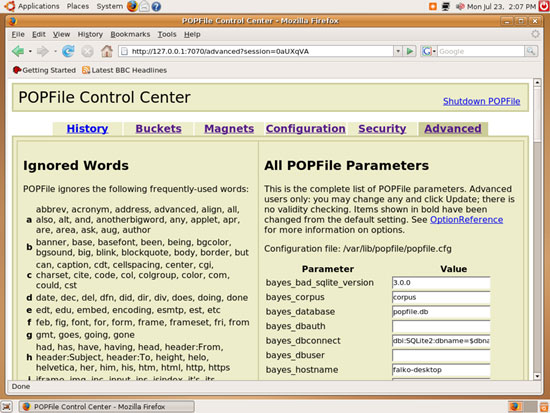Open the Home page icon
Image resolution: width=550 pixels, height=413 pixels.
pyautogui.click(x=107, y=51)
